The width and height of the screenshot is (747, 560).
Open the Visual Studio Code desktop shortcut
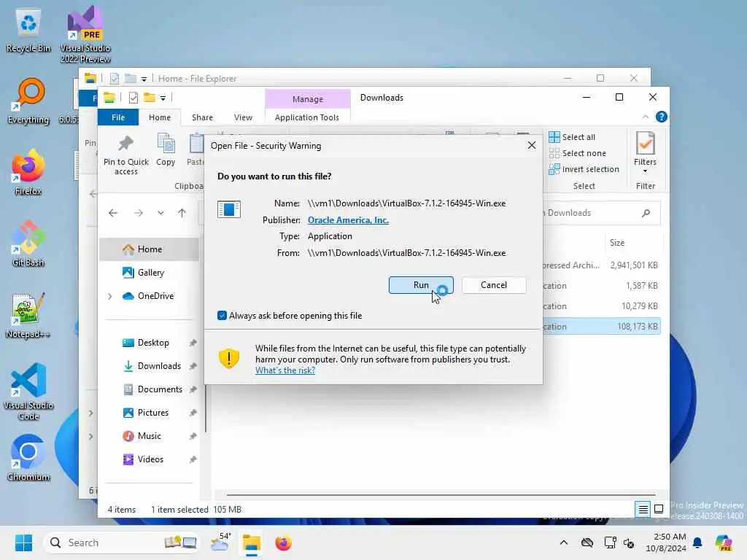[x=28, y=392]
